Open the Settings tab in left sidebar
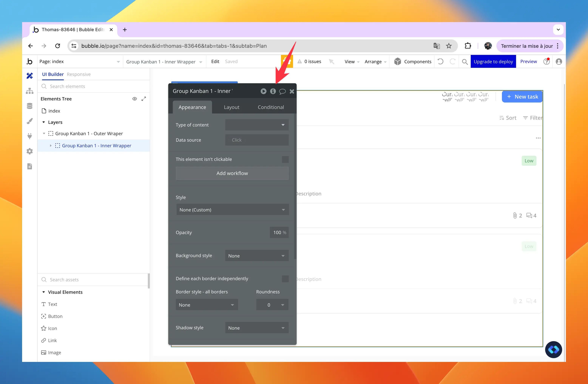Viewport: 588px width, 384px height. point(30,151)
